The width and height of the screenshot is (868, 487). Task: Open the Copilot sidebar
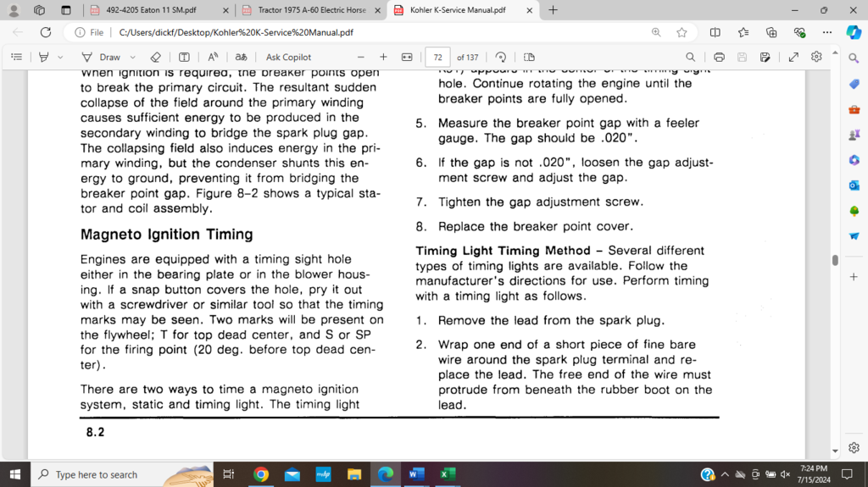click(x=854, y=32)
